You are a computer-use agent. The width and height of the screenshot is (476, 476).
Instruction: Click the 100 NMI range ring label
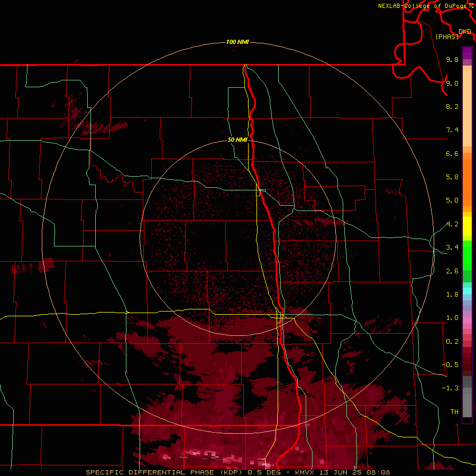click(x=237, y=42)
